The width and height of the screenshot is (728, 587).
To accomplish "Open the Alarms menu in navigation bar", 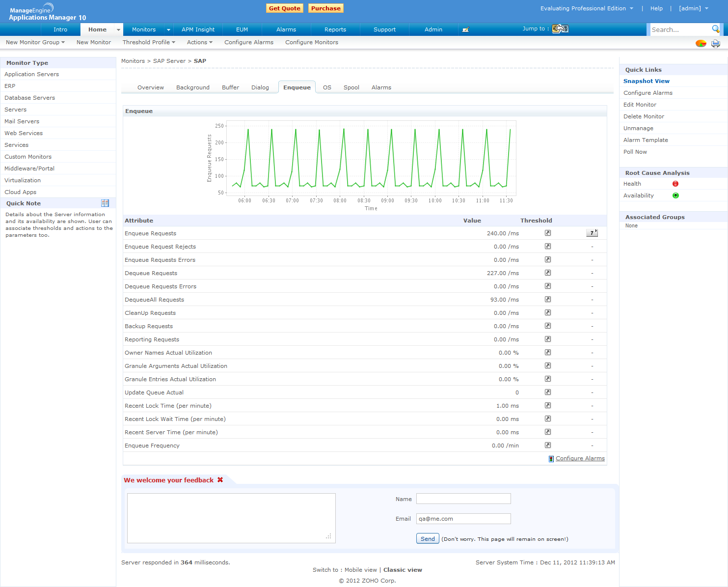I will pyautogui.click(x=286, y=29).
